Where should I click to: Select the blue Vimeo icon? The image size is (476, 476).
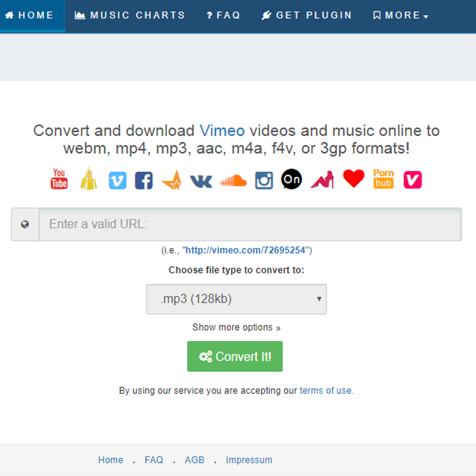point(118,180)
